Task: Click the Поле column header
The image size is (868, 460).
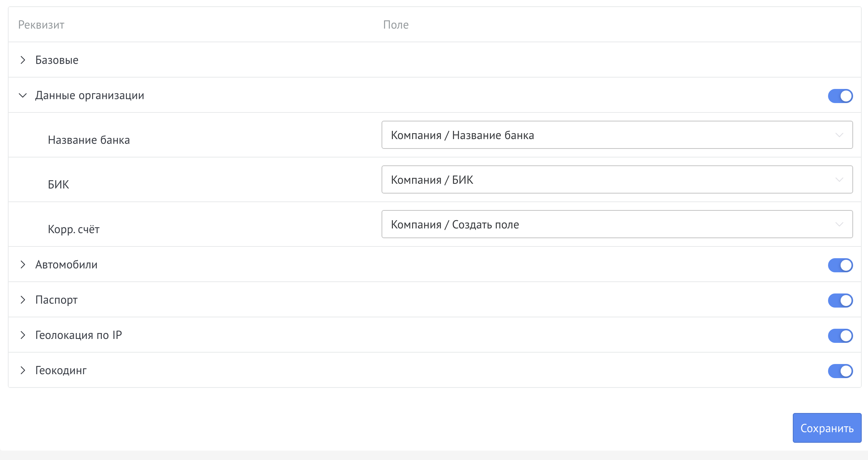Action: pyautogui.click(x=396, y=25)
